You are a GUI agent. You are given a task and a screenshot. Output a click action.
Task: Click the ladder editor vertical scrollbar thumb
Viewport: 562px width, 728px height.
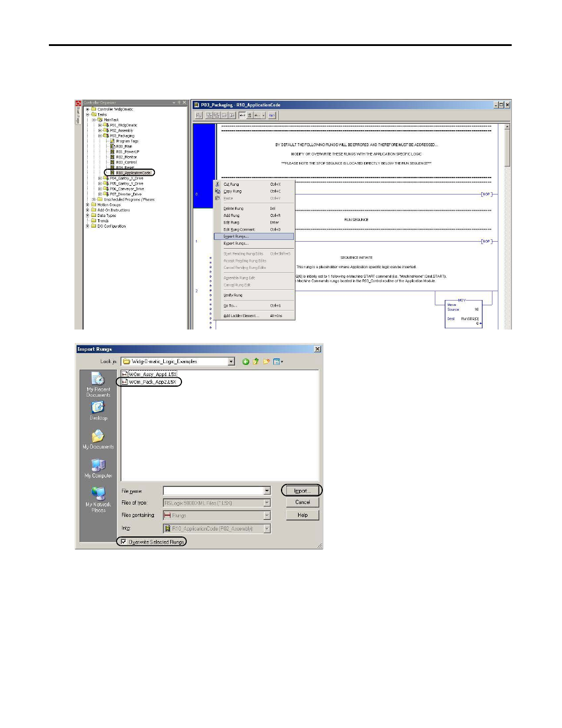tap(507, 149)
